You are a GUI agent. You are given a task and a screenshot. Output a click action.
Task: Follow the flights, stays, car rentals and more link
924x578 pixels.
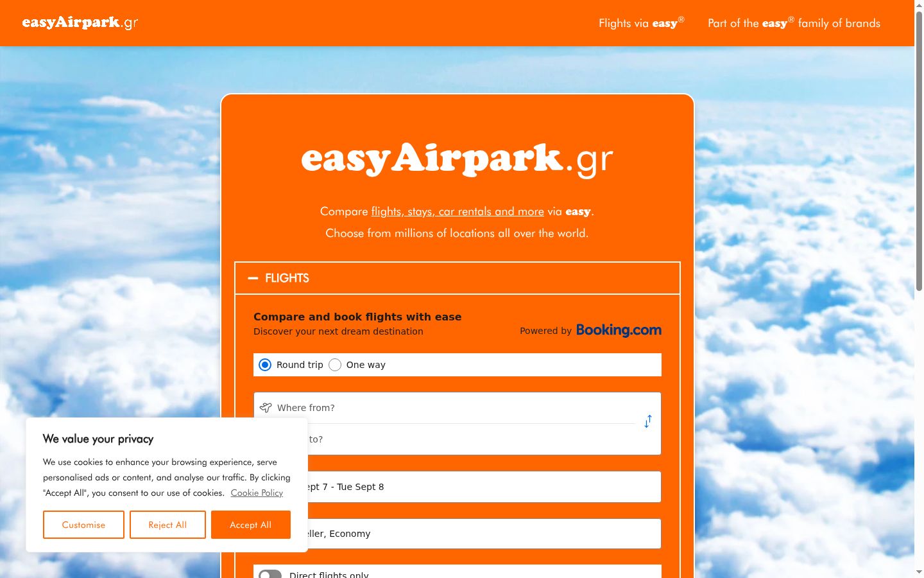coord(458,211)
